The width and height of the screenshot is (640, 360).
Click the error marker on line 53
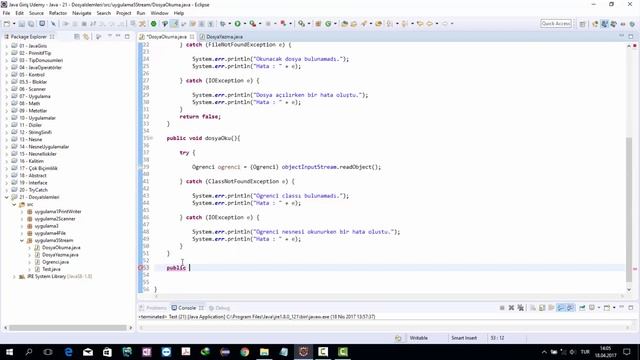pyautogui.click(x=141, y=268)
